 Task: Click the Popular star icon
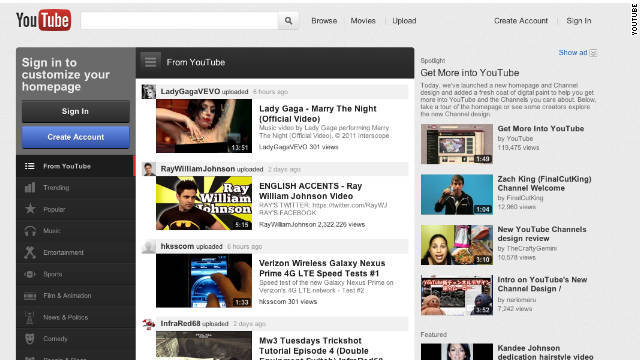[30, 209]
